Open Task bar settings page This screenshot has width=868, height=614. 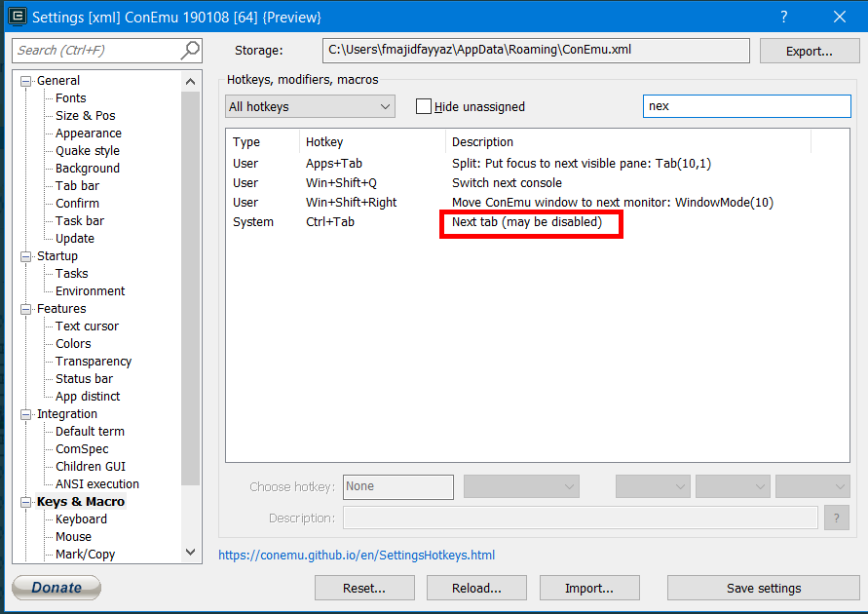tap(80, 221)
